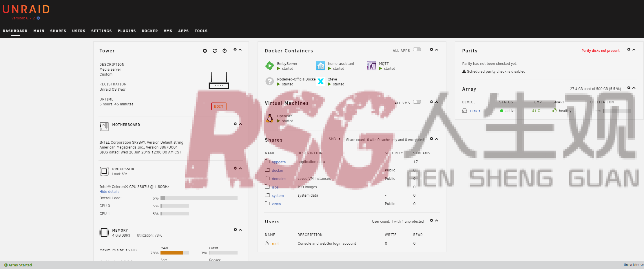644x269 pixels.
Task: Click the Tower router image
Action: [x=219, y=80]
